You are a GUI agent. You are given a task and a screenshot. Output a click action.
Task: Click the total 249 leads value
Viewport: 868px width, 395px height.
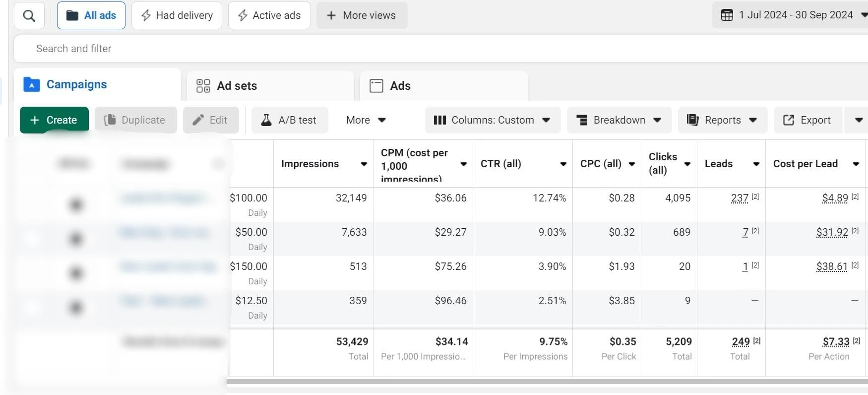(x=741, y=342)
